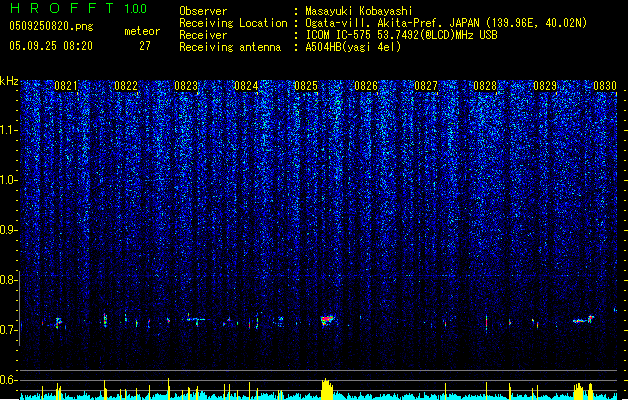The height and width of the screenshot is (400, 629).
Task: Click the HROFFT 1.0.0 title text
Action: click(x=79, y=8)
